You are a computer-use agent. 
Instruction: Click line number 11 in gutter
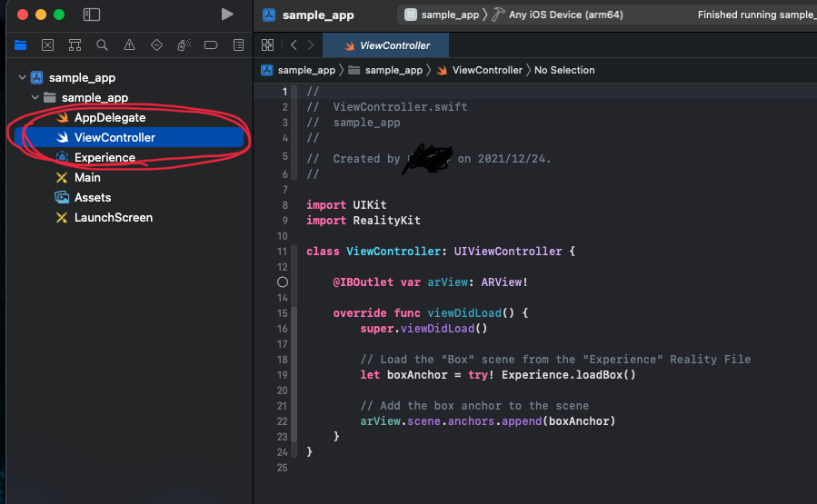pyautogui.click(x=282, y=252)
